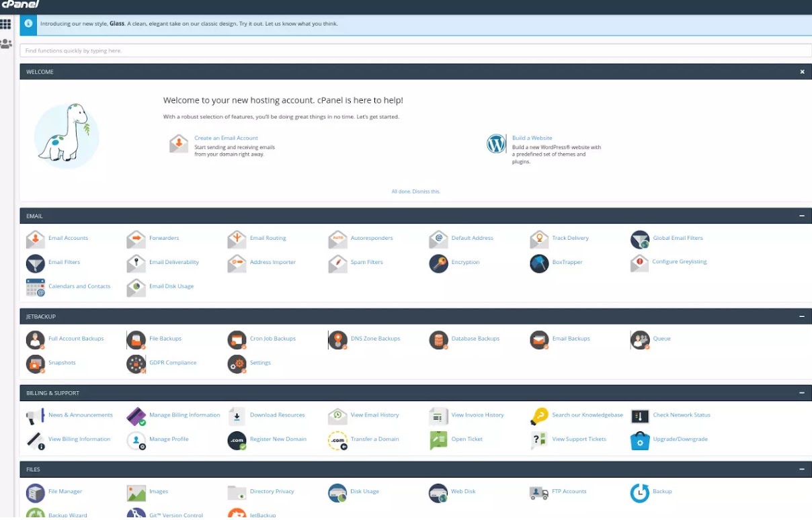Open the Cron Job Backups icon
The image size is (812, 520).
point(237,340)
